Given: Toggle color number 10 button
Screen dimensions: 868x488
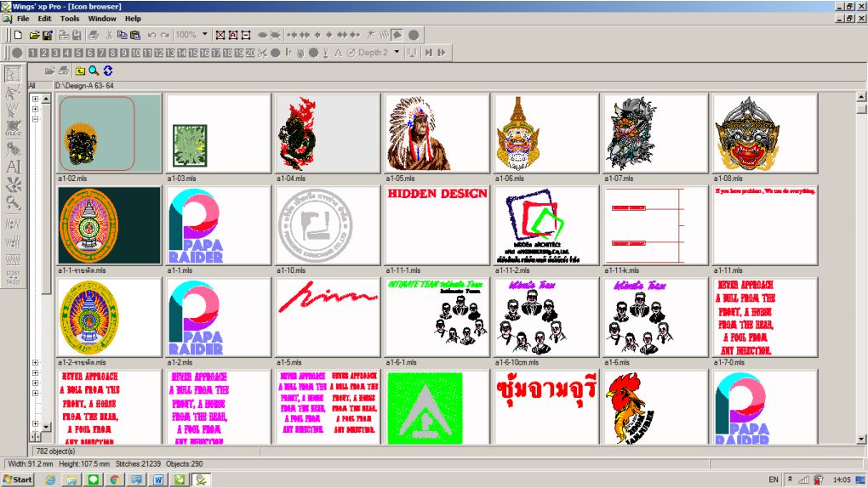Looking at the screenshot, I should click(x=135, y=53).
